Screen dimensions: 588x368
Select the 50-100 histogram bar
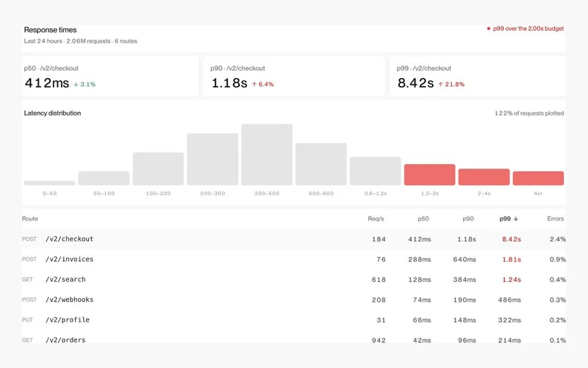(x=104, y=178)
